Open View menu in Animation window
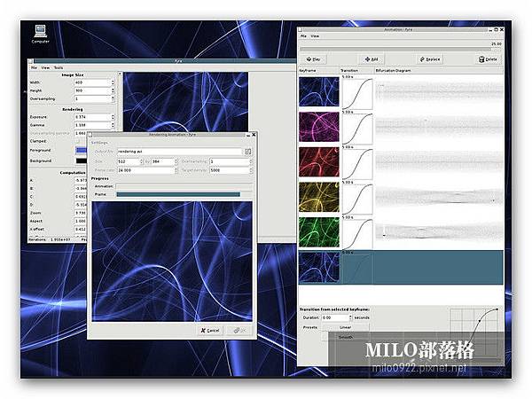532x399 pixels. pyautogui.click(x=315, y=36)
